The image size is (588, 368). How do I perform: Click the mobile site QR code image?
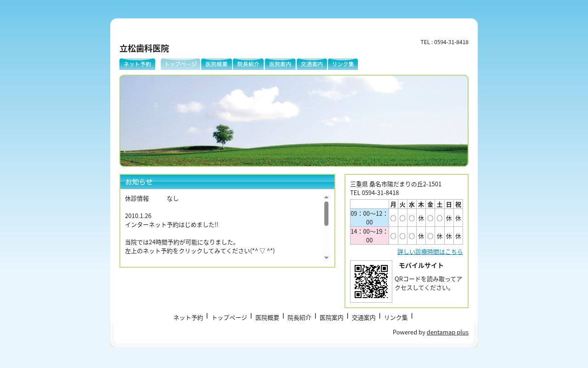[x=371, y=282]
